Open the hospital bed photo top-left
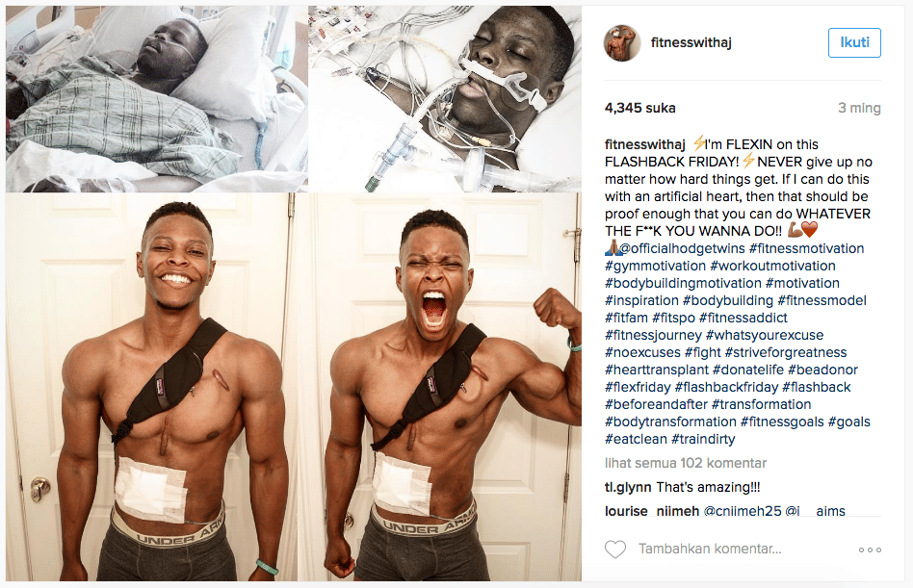 156,99
